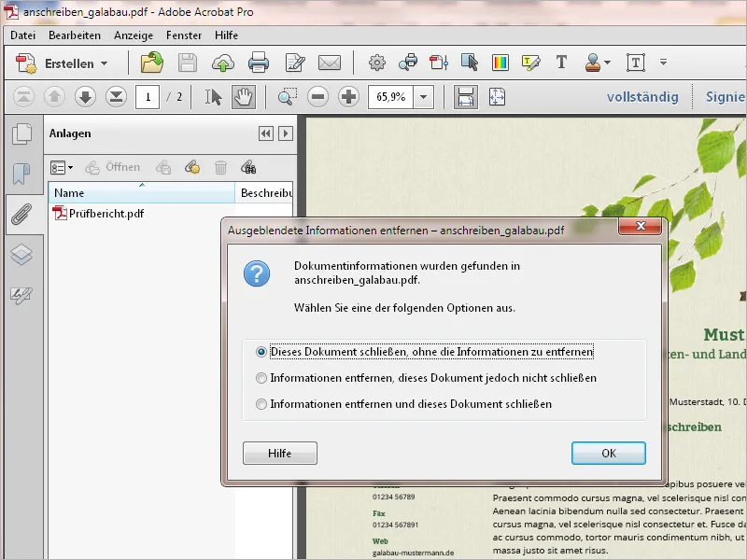Click the PDF optimize slider icon

(x=439, y=63)
